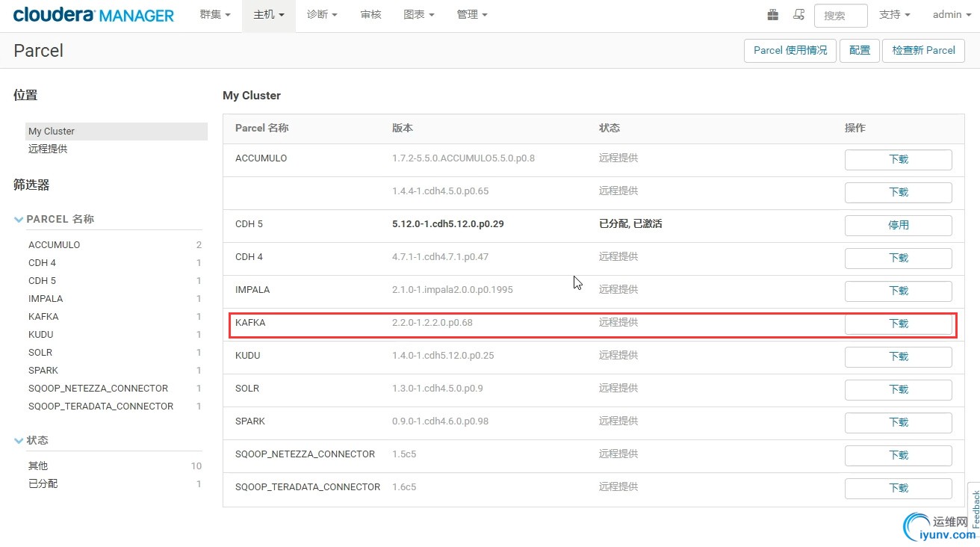Click 停用 for CDH 5 parcel
The image size is (980, 547).
click(x=898, y=225)
